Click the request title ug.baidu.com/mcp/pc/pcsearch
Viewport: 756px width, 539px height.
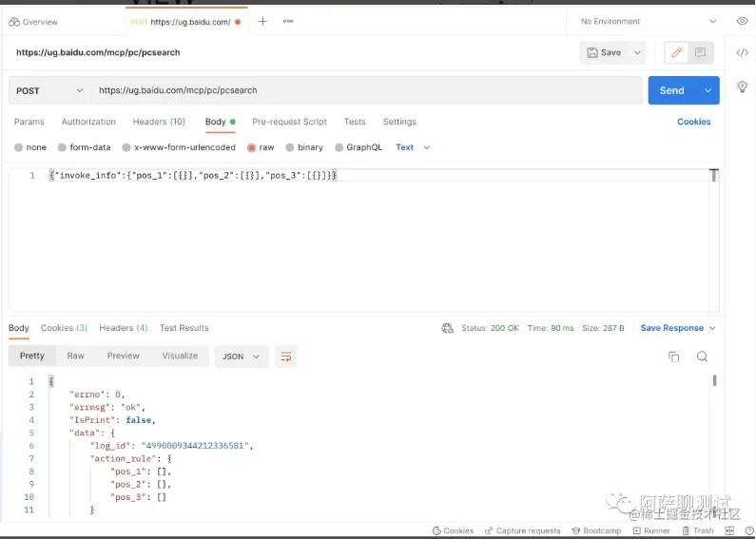pyautogui.click(x=98, y=52)
